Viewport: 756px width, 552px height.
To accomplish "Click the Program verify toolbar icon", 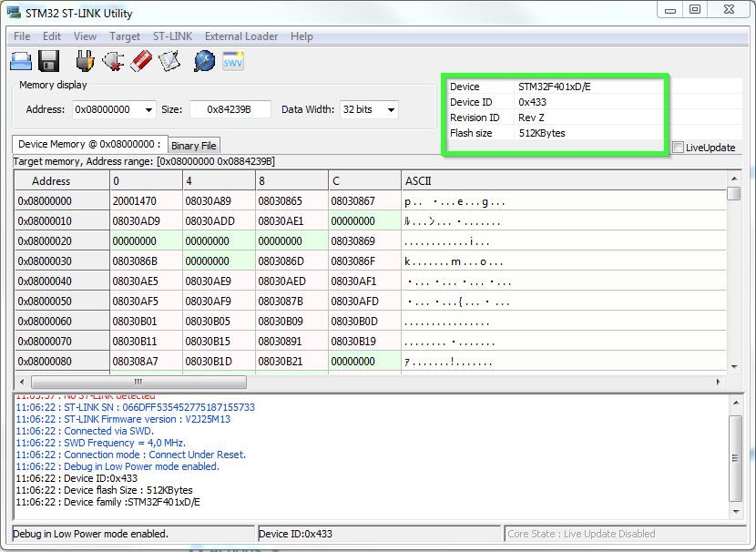I will click(169, 61).
